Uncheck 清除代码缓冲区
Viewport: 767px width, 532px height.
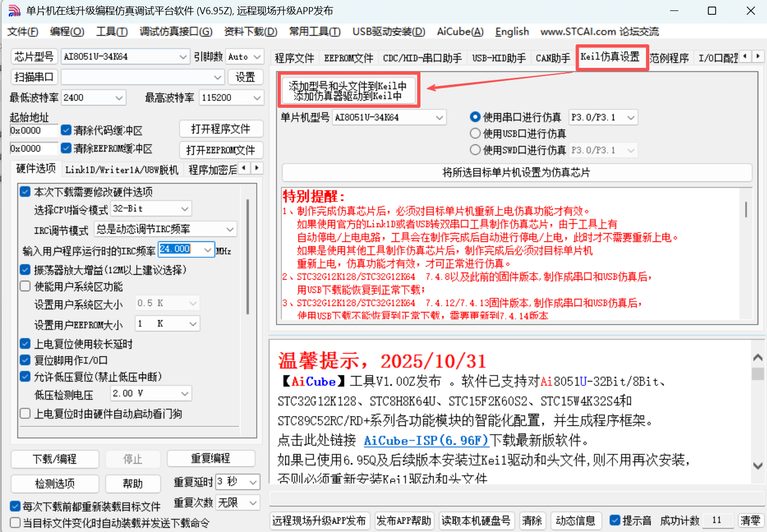[x=67, y=130]
